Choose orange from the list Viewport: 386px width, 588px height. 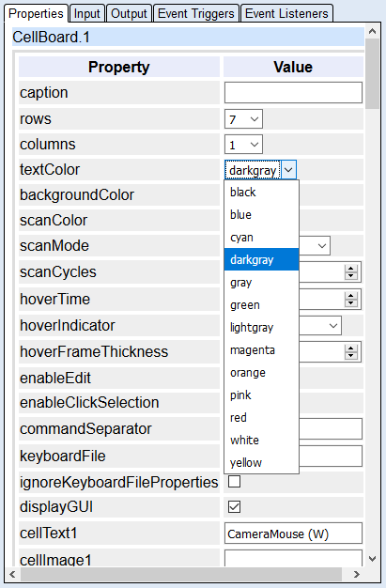point(261,372)
